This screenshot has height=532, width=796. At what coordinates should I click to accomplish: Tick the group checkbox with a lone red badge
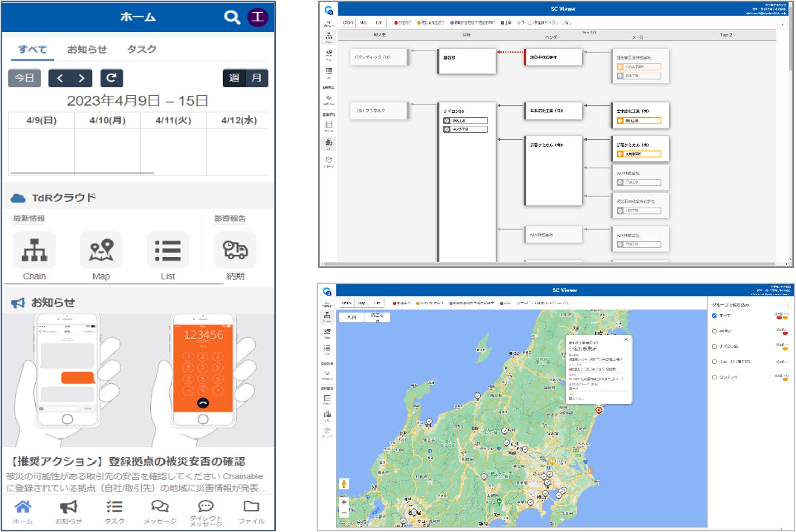tap(714, 331)
